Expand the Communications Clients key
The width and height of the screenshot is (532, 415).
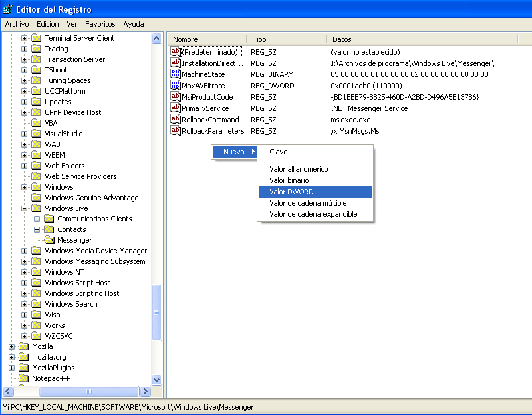[37, 219]
